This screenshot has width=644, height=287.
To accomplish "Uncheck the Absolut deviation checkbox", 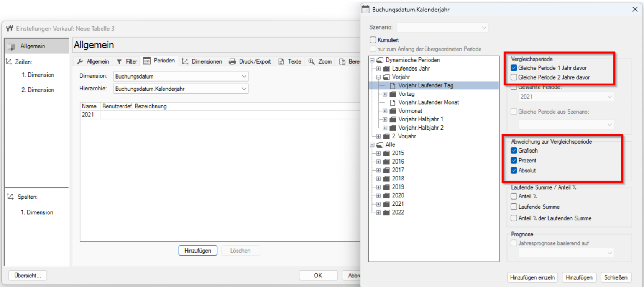I will point(514,171).
